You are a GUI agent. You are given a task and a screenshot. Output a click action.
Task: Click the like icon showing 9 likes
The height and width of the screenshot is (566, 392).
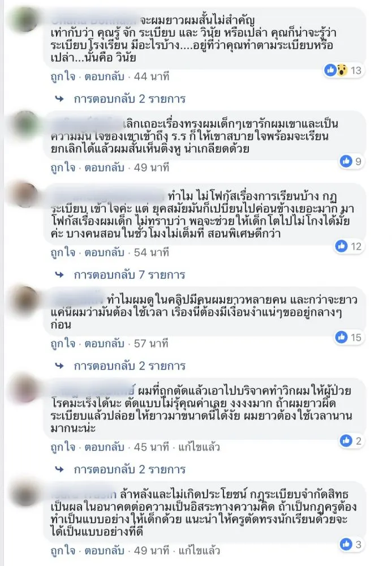coord(346,161)
